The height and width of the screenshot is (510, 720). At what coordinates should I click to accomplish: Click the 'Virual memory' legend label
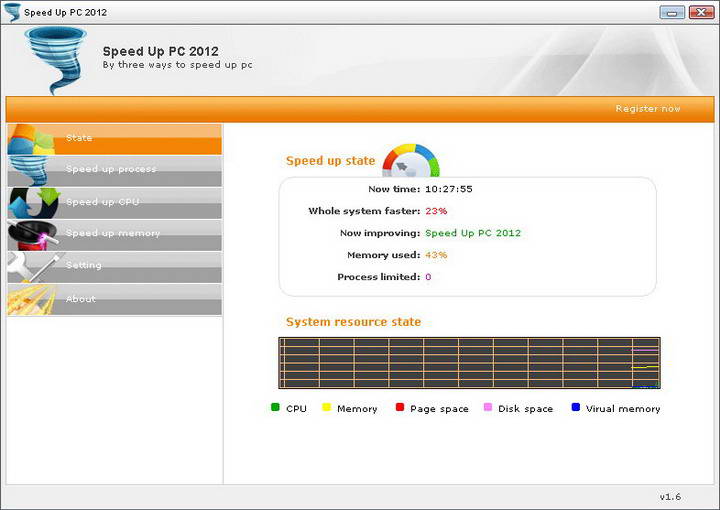pos(623,409)
